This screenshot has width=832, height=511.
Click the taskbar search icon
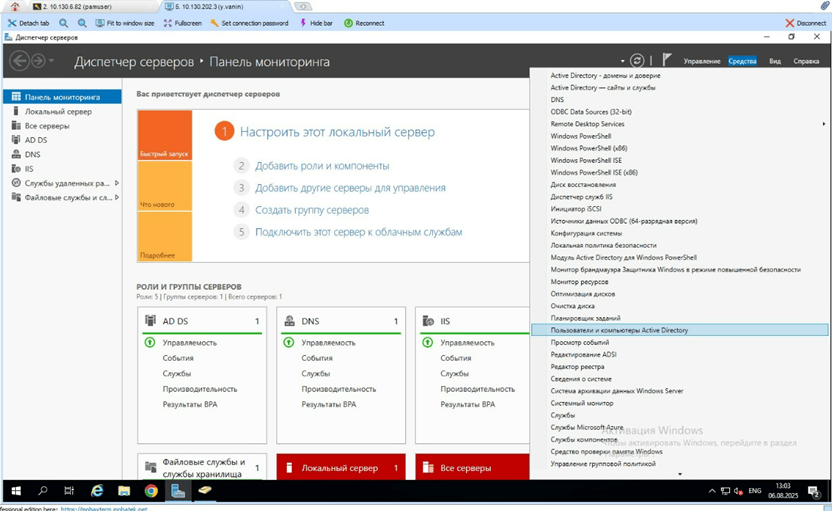[43, 491]
